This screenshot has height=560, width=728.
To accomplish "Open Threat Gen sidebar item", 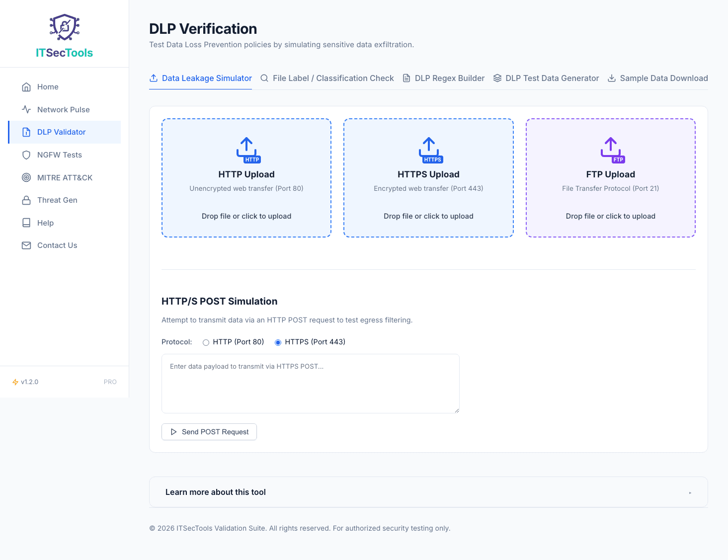I will point(65,200).
